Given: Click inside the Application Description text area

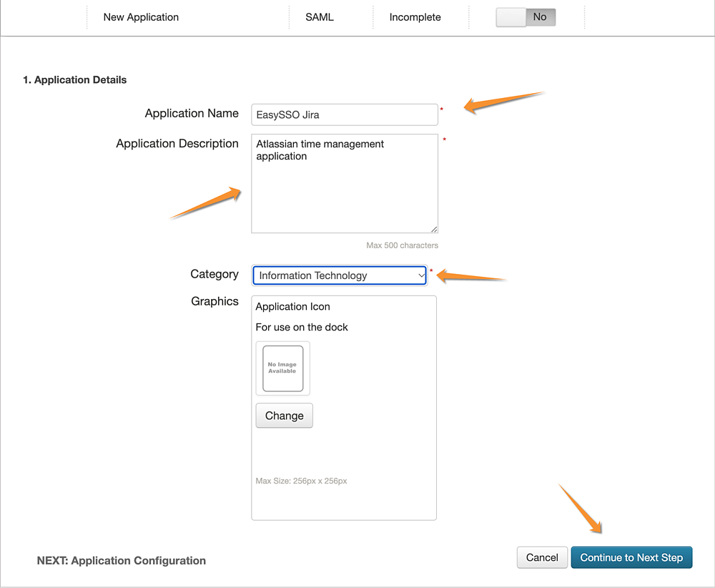Looking at the screenshot, I should click(x=345, y=183).
